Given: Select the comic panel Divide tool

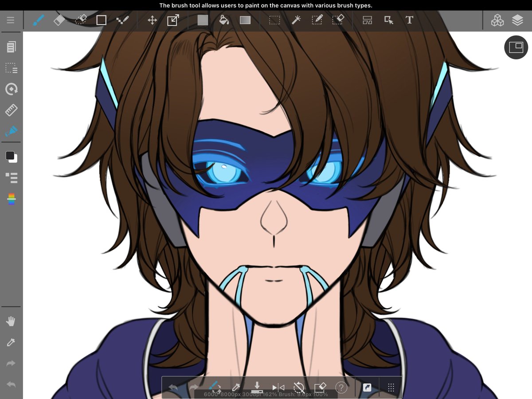Looking at the screenshot, I should 368,20.
